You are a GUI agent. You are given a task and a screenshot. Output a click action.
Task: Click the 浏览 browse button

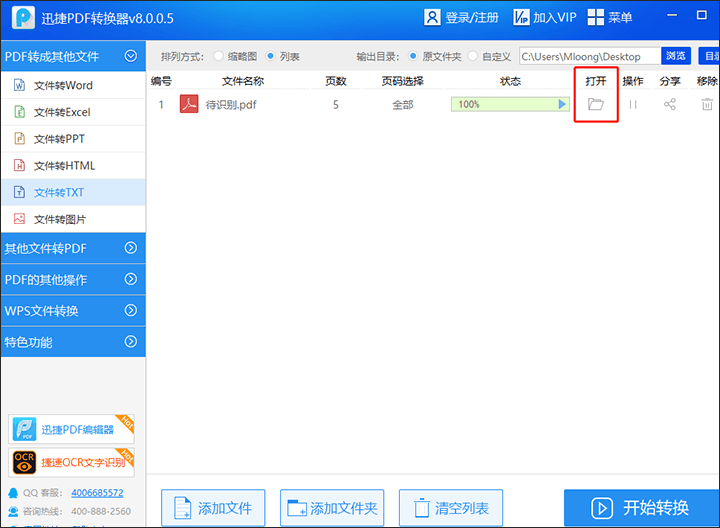point(676,56)
